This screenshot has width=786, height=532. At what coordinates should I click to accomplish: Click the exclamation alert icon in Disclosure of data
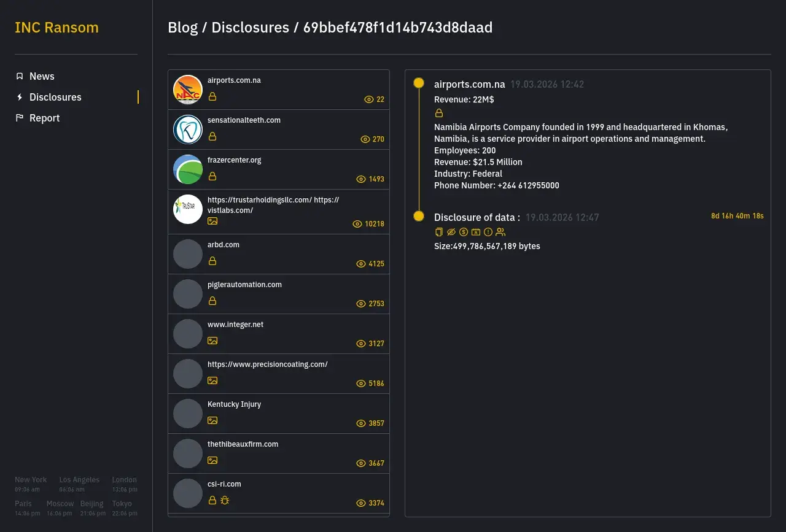point(488,232)
